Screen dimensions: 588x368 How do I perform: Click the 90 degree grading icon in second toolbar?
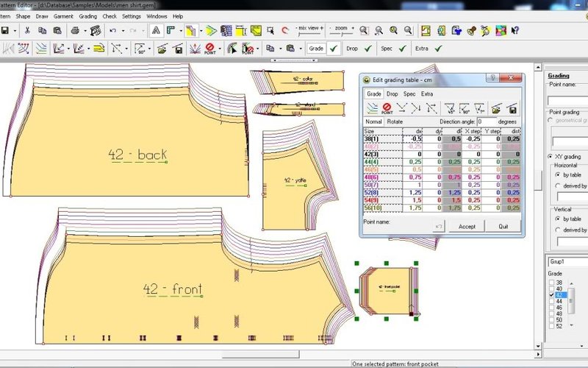coord(140,49)
